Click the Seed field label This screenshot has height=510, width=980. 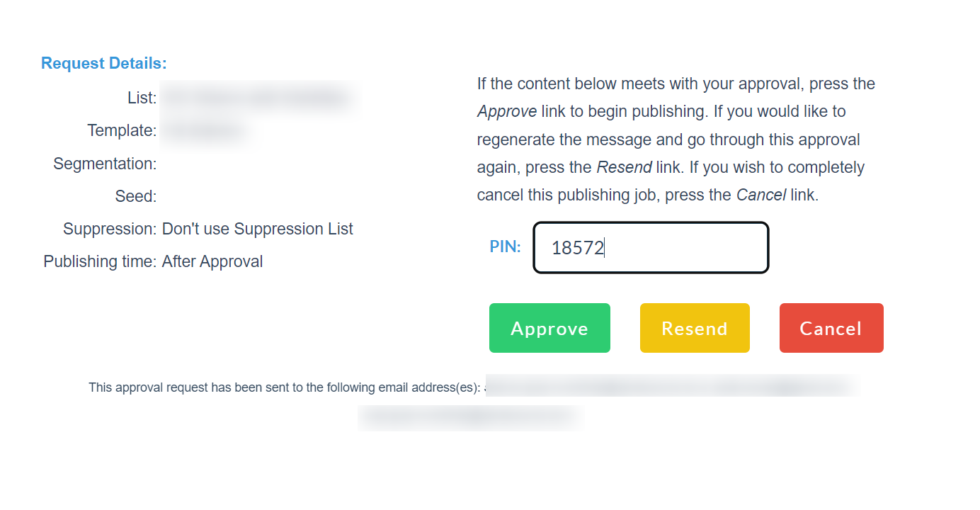coord(135,196)
